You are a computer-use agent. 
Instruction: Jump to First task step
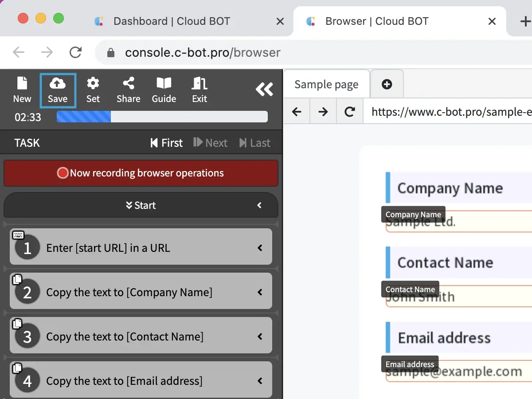click(x=167, y=143)
